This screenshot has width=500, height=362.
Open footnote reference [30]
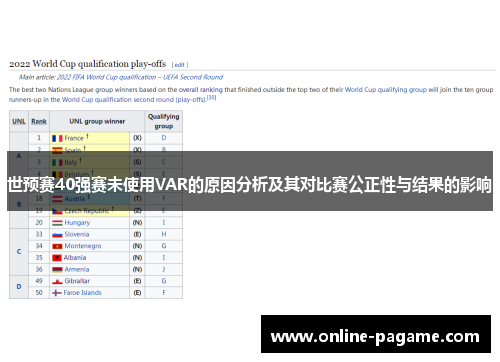click(x=212, y=98)
